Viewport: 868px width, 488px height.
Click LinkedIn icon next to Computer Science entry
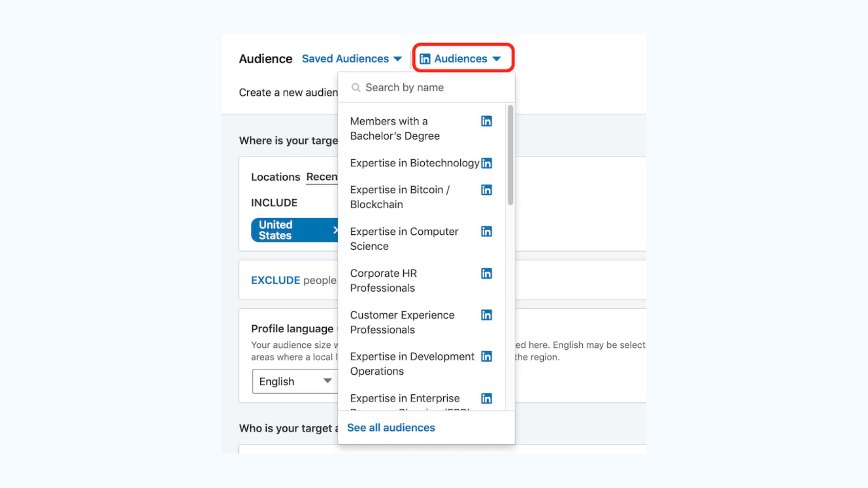point(486,232)
